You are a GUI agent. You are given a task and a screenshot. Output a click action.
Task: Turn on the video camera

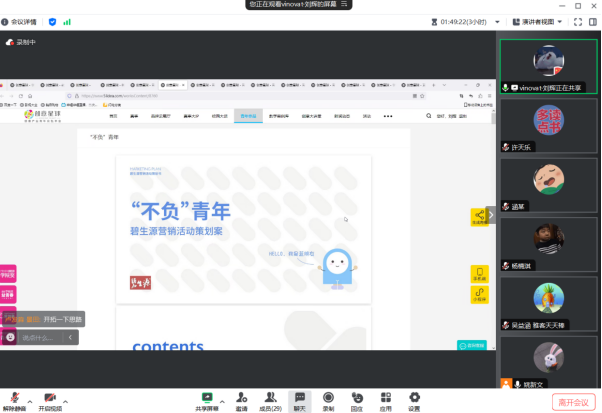(49, 397)
